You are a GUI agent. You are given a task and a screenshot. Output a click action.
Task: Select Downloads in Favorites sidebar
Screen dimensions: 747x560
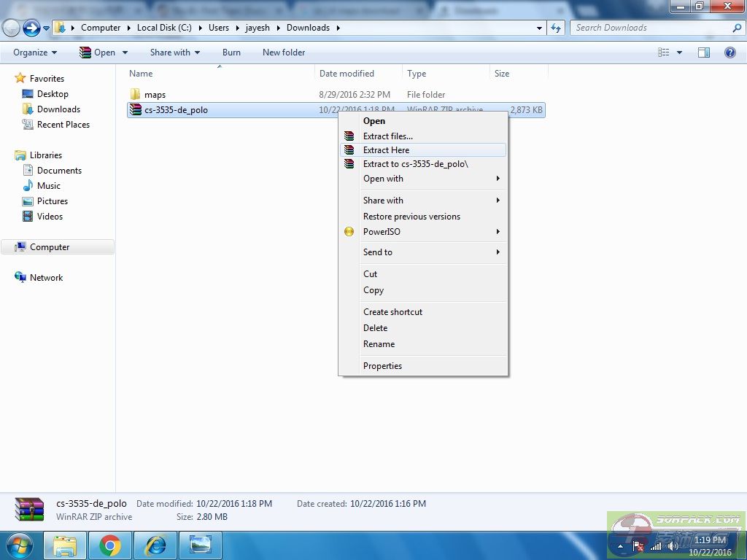pos(58,109)
